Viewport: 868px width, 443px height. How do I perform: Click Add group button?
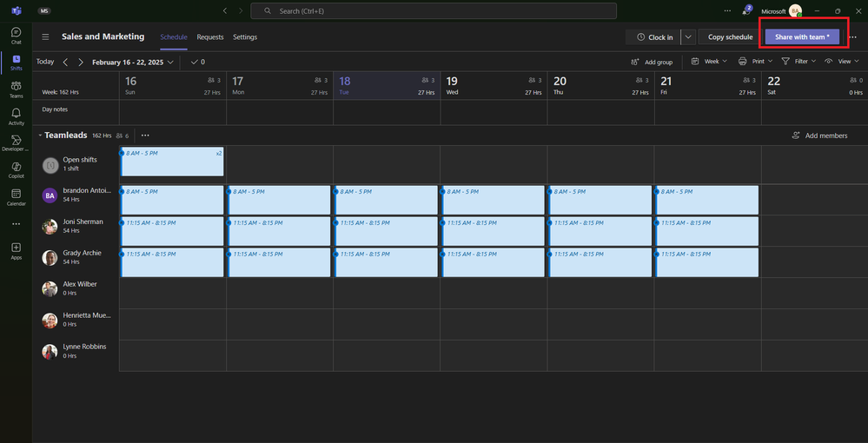coord(653,62)
